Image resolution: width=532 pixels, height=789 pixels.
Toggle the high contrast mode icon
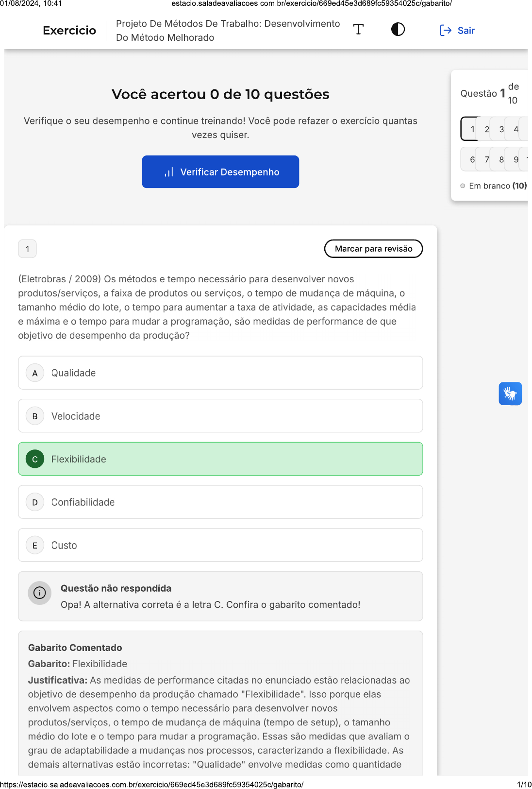(398, 30)
